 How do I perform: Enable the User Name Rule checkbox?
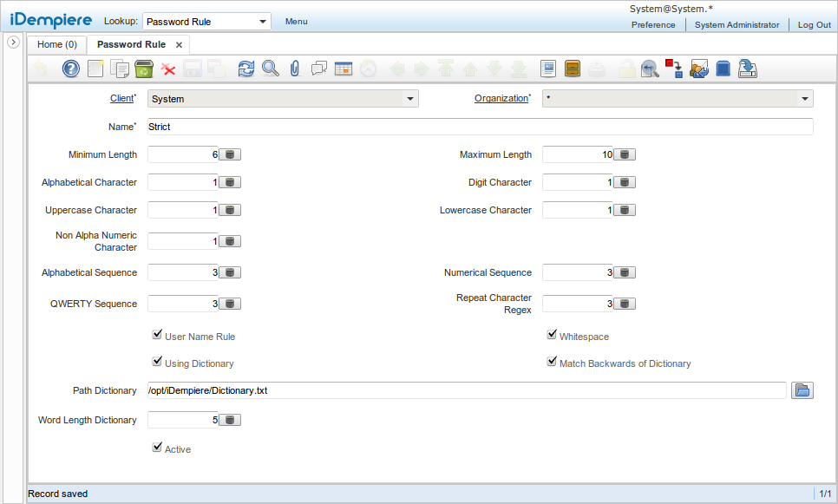coord(157,333)
